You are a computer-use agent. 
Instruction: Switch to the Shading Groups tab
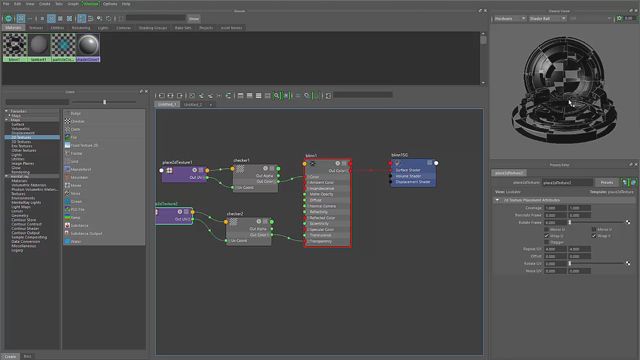[153, 28]
